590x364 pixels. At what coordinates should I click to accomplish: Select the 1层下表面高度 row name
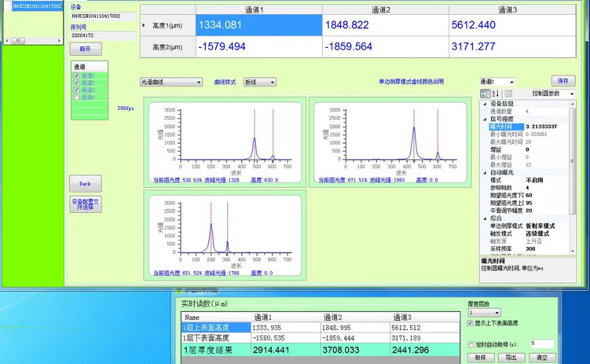(216, 338)
